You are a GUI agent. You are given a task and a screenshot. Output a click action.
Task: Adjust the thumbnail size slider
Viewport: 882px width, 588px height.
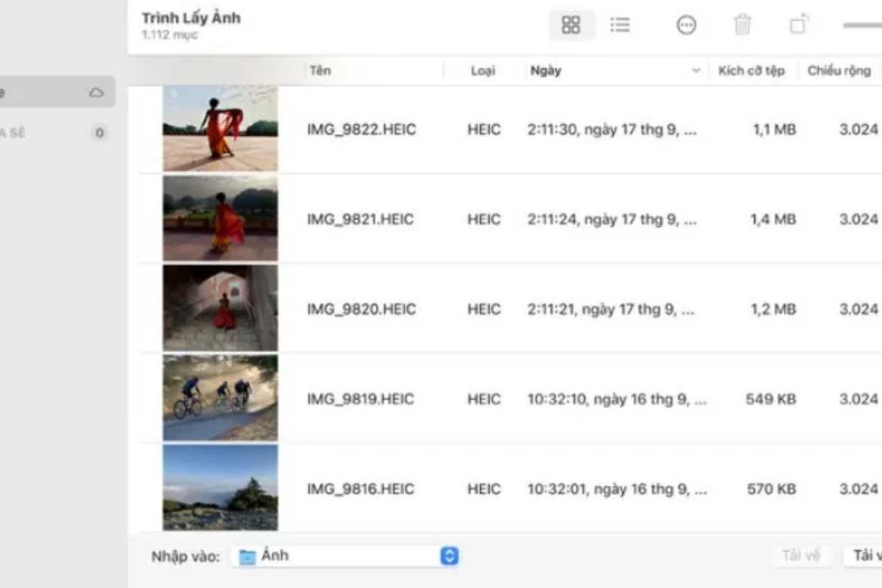862,25
